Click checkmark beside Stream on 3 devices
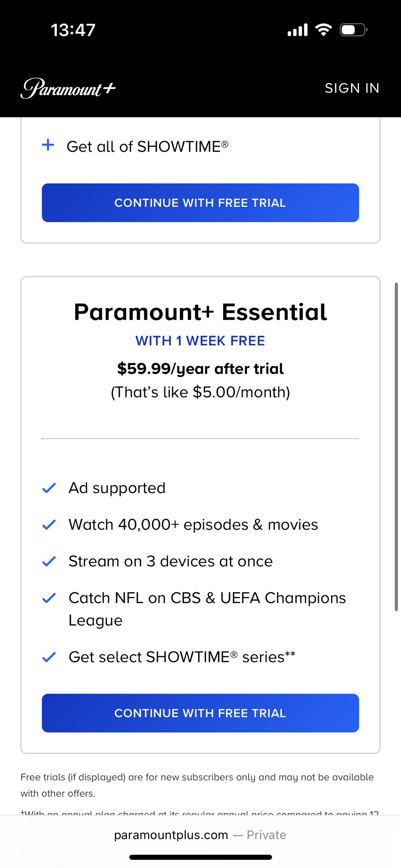This screenshot has height=868, width=401. [49, 562]
